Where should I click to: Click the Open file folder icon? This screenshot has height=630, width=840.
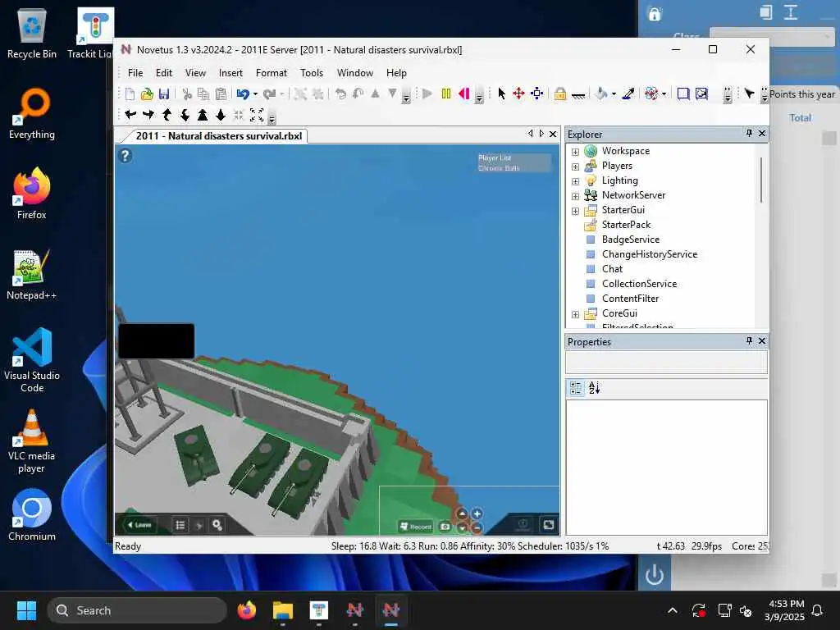147,94
